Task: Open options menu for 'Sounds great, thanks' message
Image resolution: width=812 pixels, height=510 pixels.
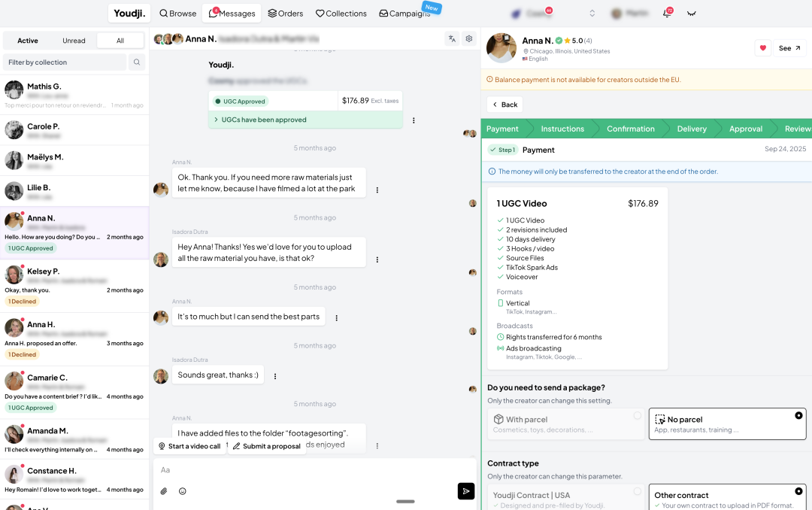Action: tap(275, 376)
